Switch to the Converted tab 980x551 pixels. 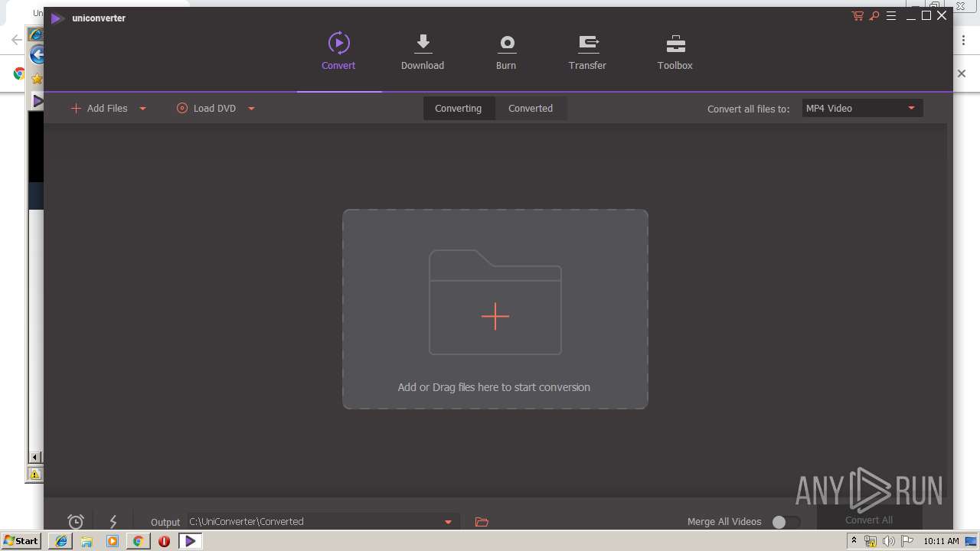click(531, 108)
